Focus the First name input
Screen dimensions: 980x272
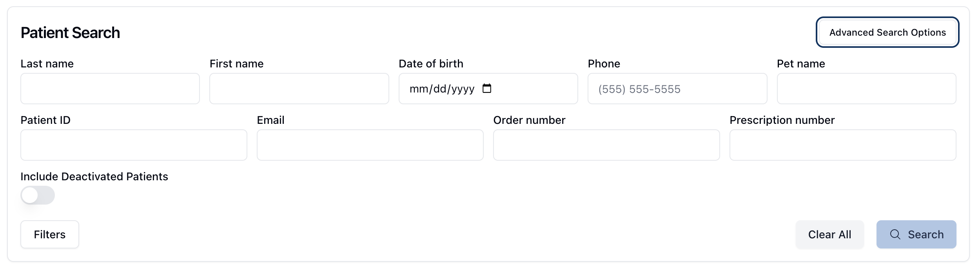(299, 89)
